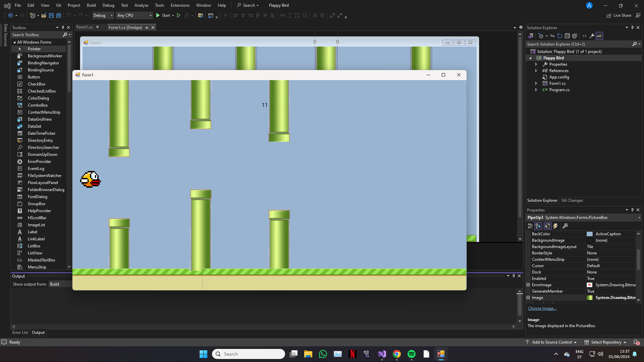Viewport: 644px width, 362px height.
Task: Expand the Form1.cs tree node
Action: point(536,83)
